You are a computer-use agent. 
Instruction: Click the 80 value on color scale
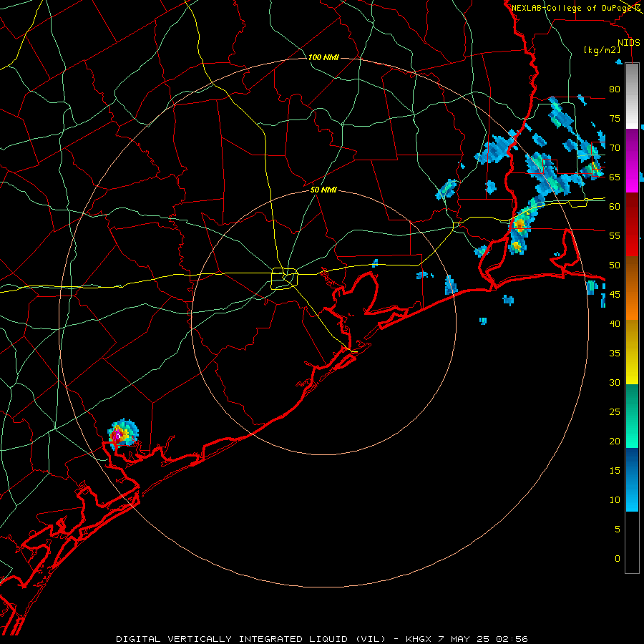point(615,89)
